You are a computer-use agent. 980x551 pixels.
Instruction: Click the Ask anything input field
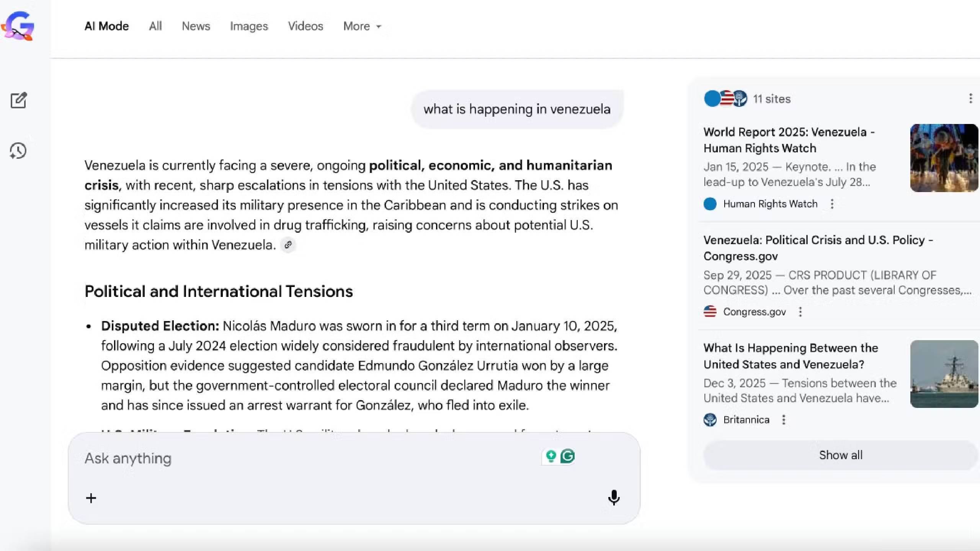(x=306, y=458)
